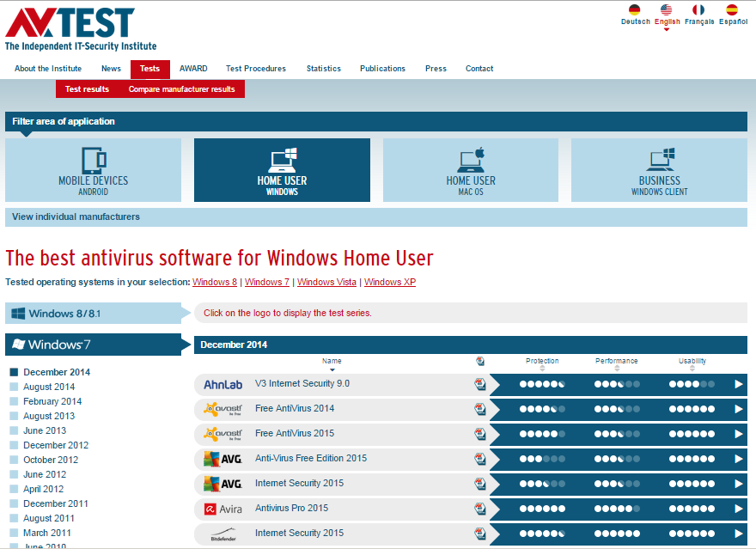Click the Bitdefender logo
Viewport: 756px width, 549px height.
click(x=223, y=534)
